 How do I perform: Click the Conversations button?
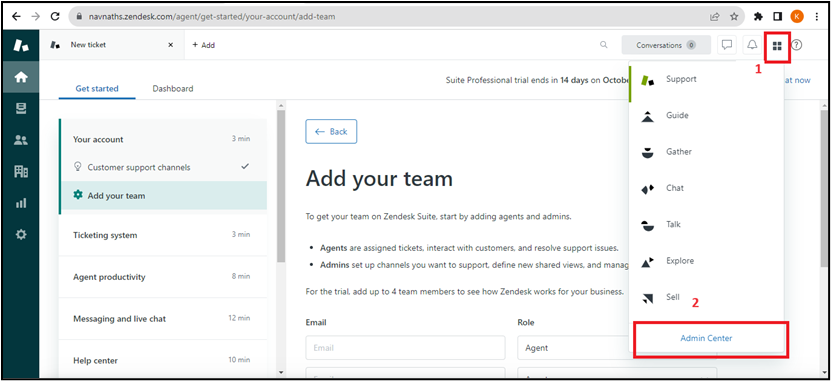666,45
